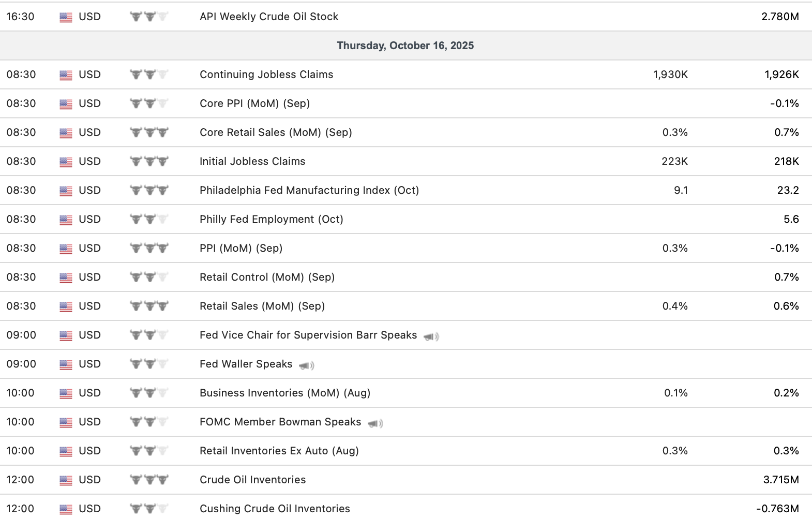Click speaker icon next to Fed Waller Speaks
This screenshot has width=812, height=520.
tap(307, 365)
